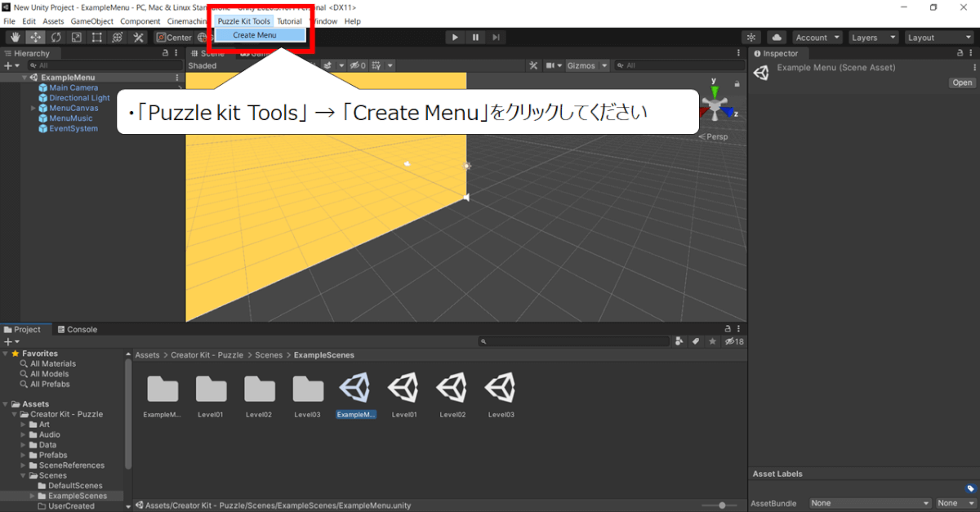Screen dimensions: 980x512
Task: Click the Step forward button
Action: pos(496,38)
